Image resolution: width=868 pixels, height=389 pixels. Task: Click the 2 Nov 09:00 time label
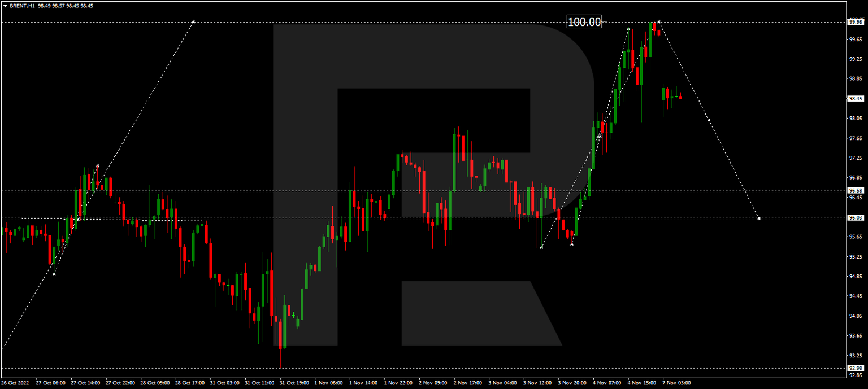[433, 383]
